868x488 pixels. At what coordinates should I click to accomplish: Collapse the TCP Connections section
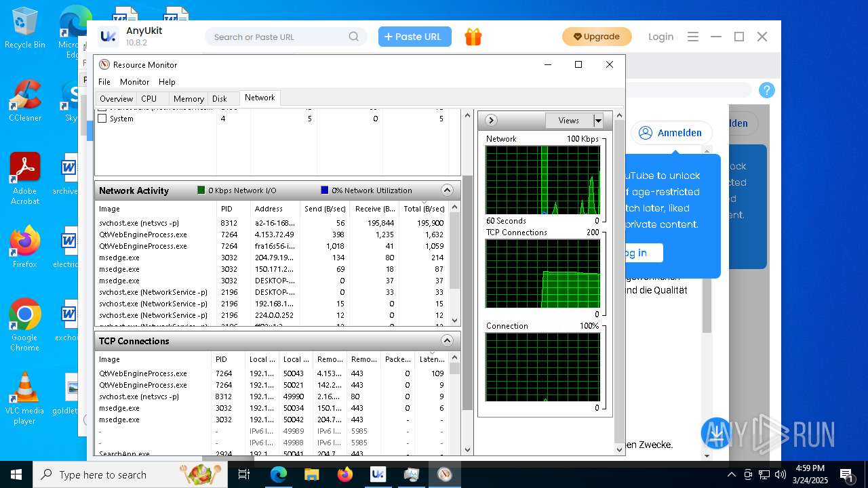[x=447, y=340]
